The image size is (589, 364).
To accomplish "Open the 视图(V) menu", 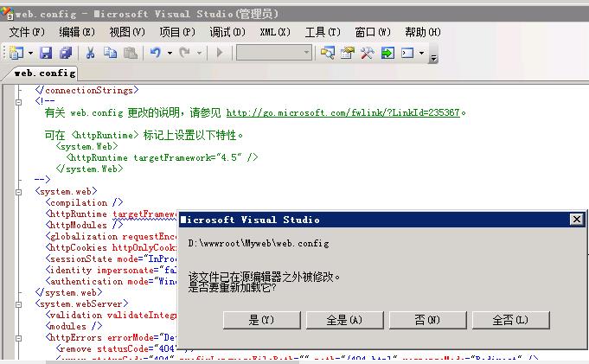I will [x=127, y=32].
